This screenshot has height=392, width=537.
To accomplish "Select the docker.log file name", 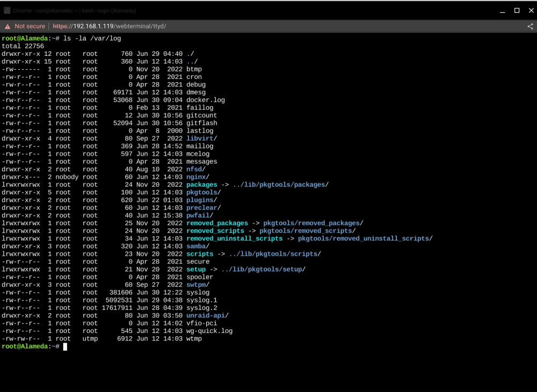I will point(206,100).
